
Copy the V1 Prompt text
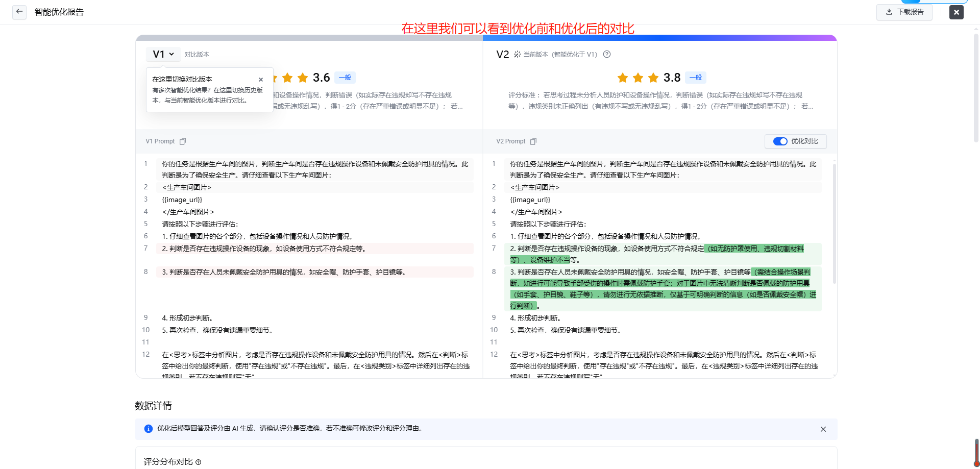pos(183,141)
